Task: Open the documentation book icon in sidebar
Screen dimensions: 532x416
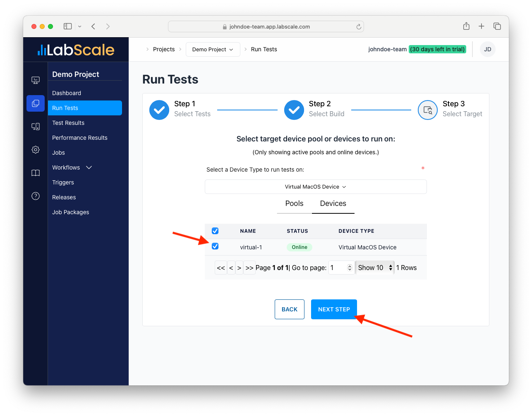Action: (x=36, y=173)
